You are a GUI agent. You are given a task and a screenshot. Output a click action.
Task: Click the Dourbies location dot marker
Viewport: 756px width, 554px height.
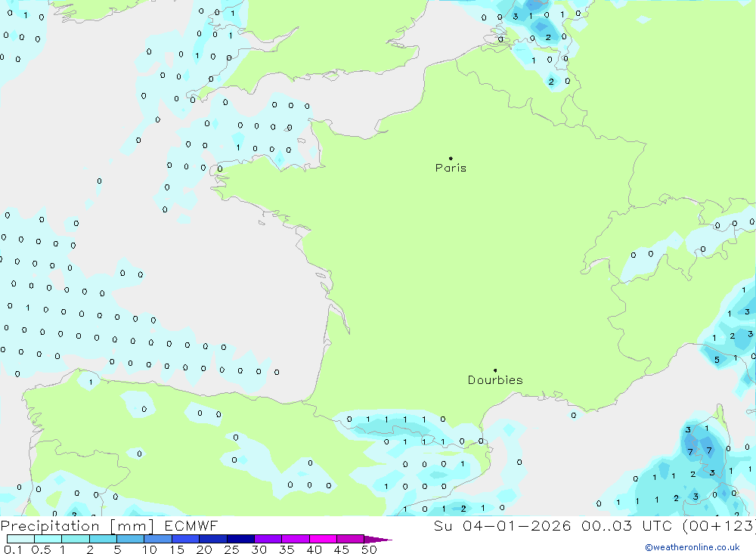[x=495, y=370]
